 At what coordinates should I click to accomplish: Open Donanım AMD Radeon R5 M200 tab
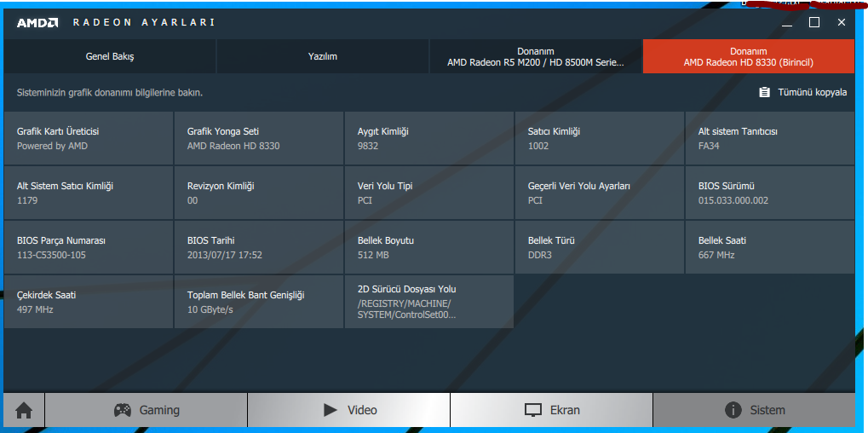coord(536,56)
